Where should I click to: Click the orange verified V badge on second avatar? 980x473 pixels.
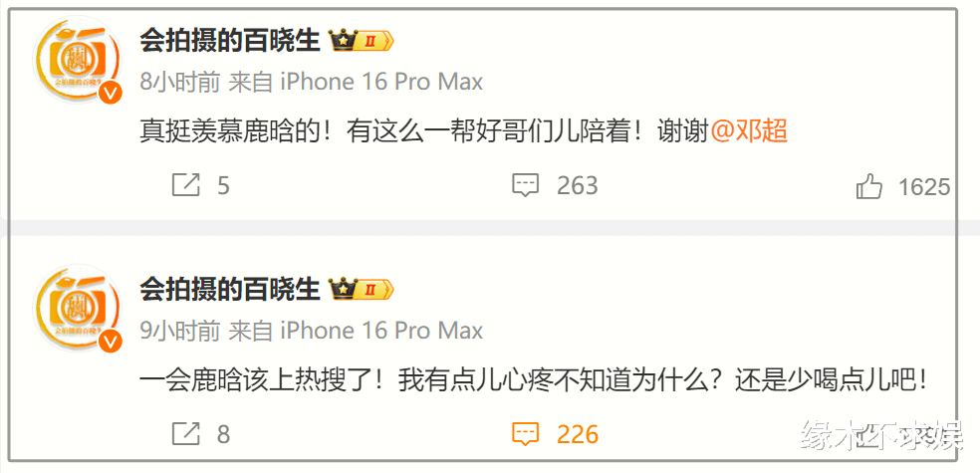[110, 342]
